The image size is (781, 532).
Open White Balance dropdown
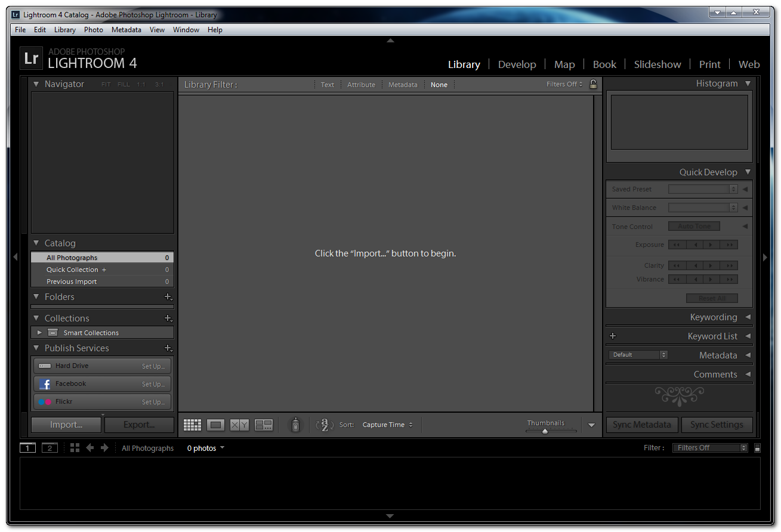703,208
